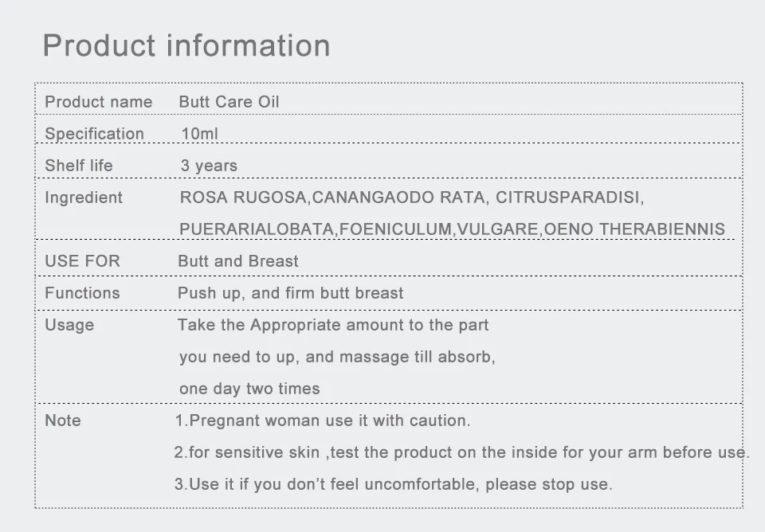The height and width of the screenshot is (532, 765).
Task: Select the "Usage" row label
Action: 69,325
